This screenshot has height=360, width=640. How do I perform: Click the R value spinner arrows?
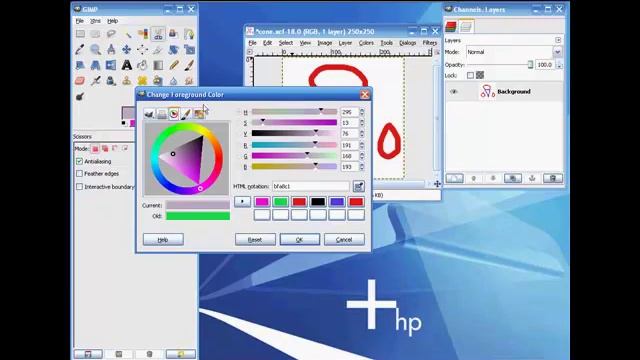(x=362, y=145)
